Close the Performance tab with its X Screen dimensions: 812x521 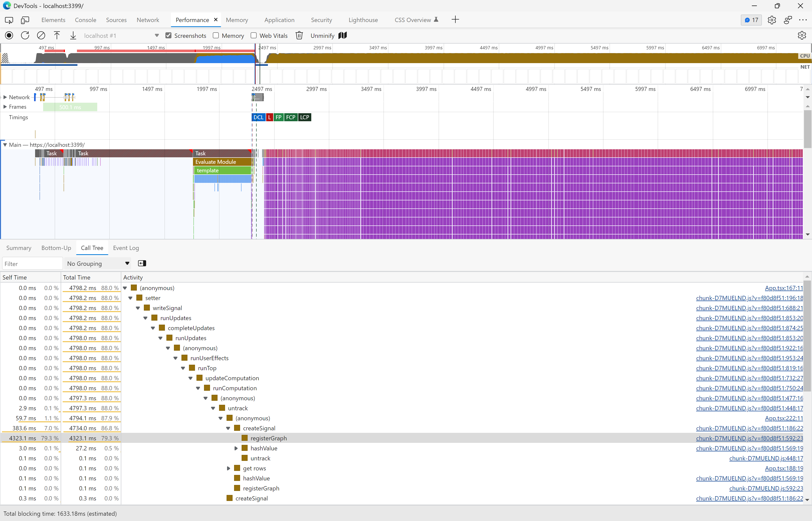point(216,20)
